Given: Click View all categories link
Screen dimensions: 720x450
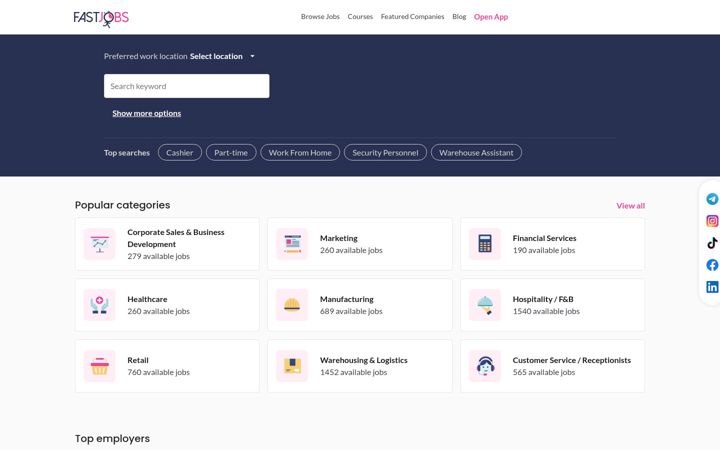Looking at the screenshot, I should [x=630, y=206].
